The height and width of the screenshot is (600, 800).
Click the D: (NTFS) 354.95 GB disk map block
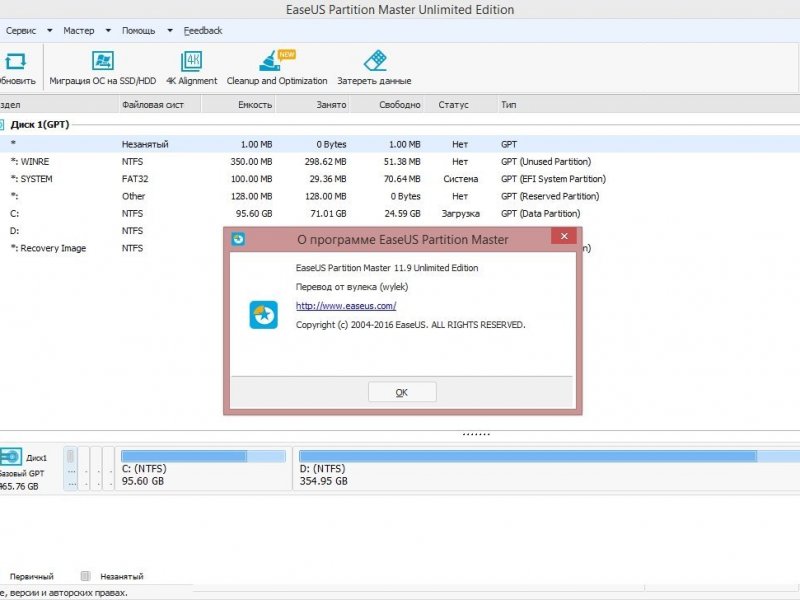[547, 469]
